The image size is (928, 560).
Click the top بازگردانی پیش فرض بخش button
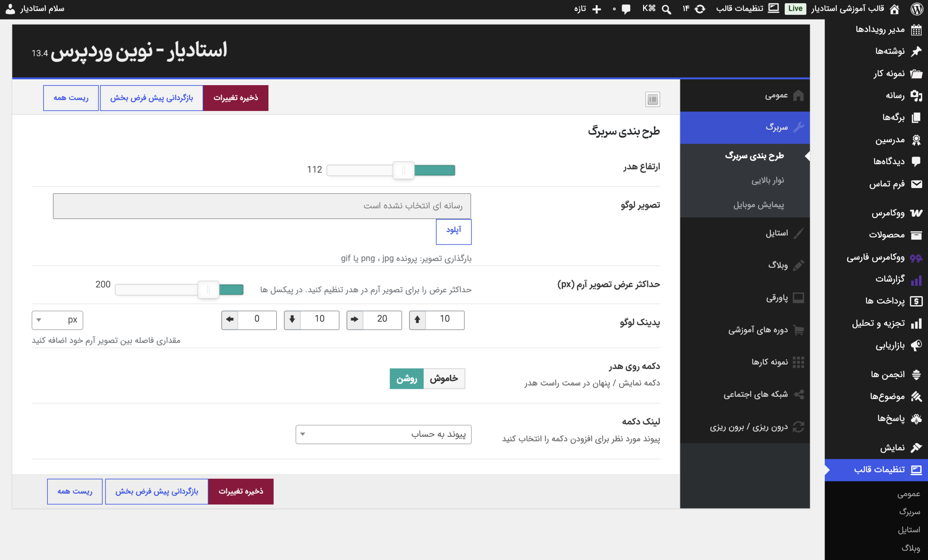[152, 98]
